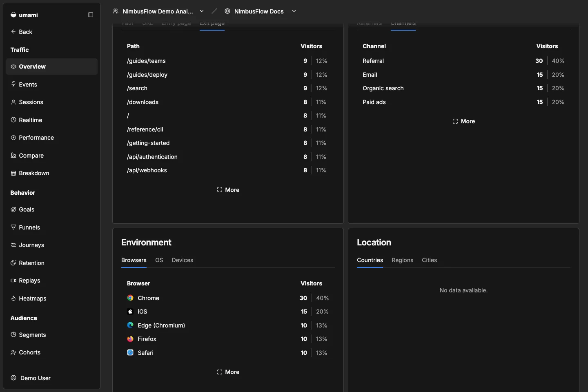
Task: Open the /search path row
Action: click(x=227, y=88)
